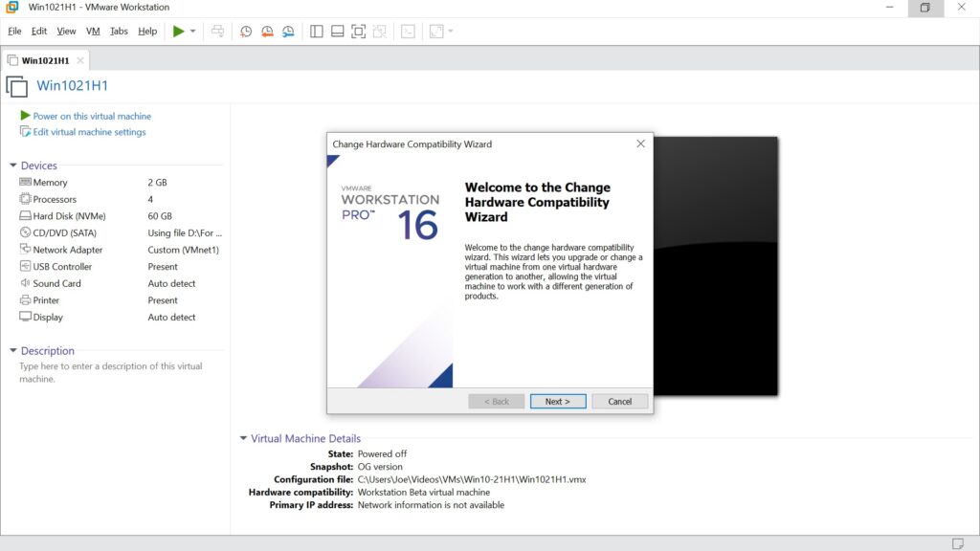Enter full screen mode icon

click(x=359, y=31)
